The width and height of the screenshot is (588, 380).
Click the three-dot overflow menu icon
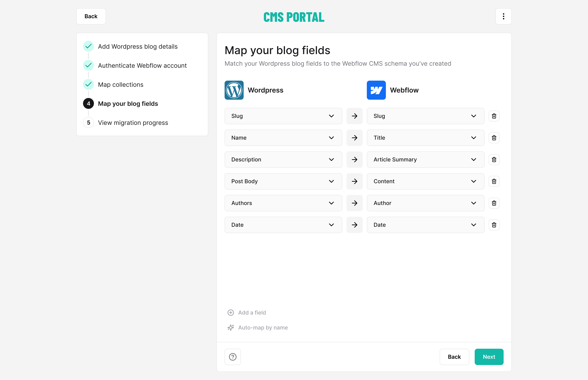504,16
